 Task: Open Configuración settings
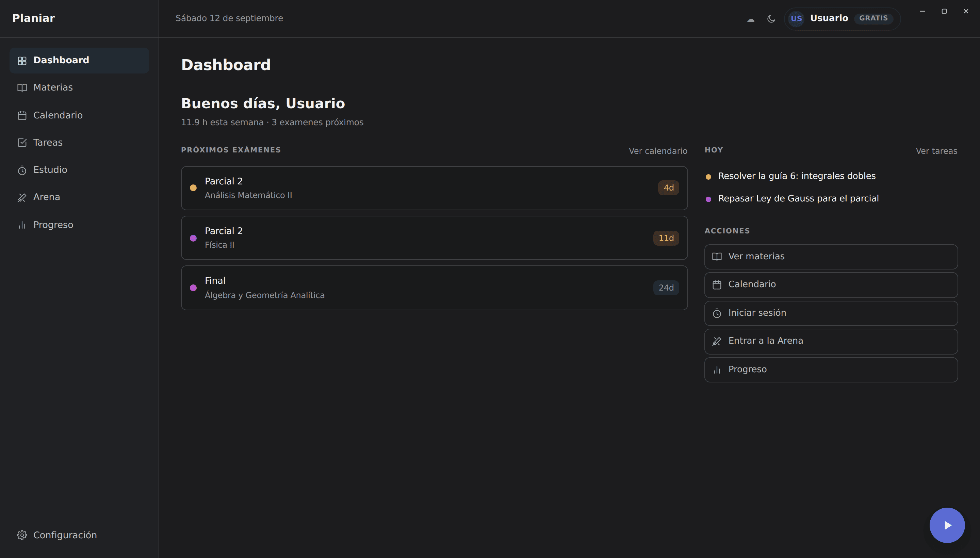[79, 535]
